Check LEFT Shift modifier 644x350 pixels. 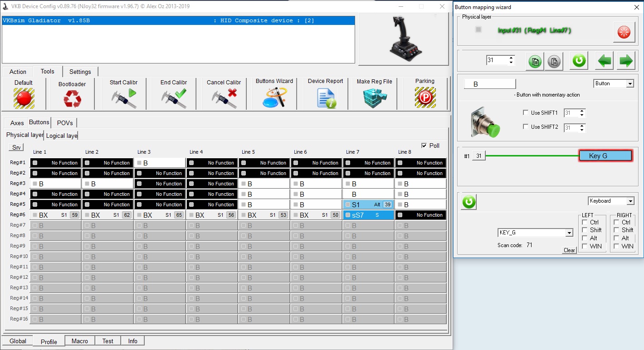click(585, 230)
